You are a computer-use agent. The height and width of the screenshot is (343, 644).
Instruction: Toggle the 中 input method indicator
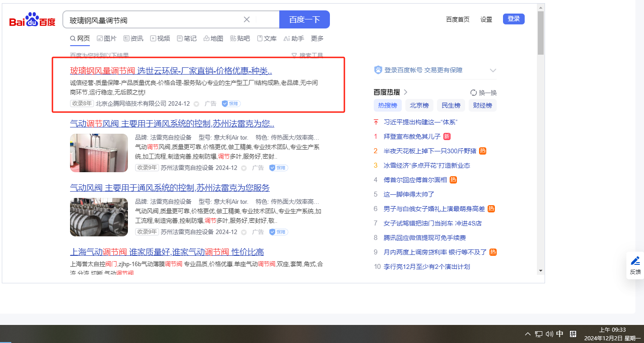(x=559, y=334)
